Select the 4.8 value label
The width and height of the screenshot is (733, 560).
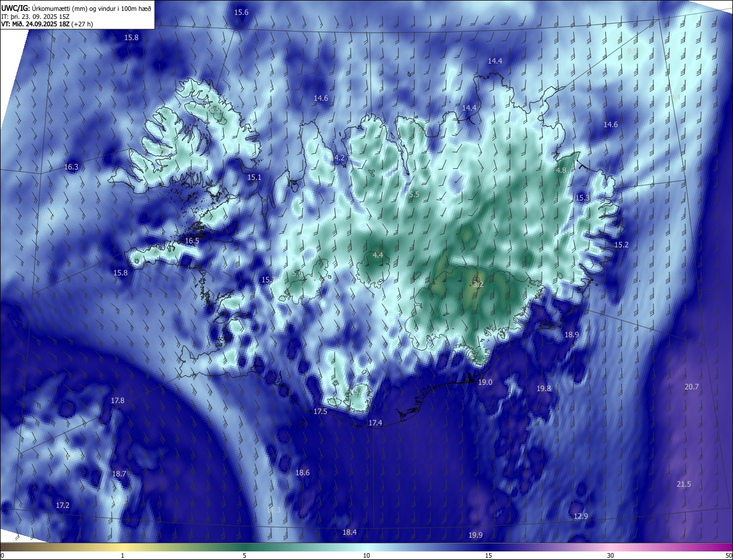tap(561, 171)
